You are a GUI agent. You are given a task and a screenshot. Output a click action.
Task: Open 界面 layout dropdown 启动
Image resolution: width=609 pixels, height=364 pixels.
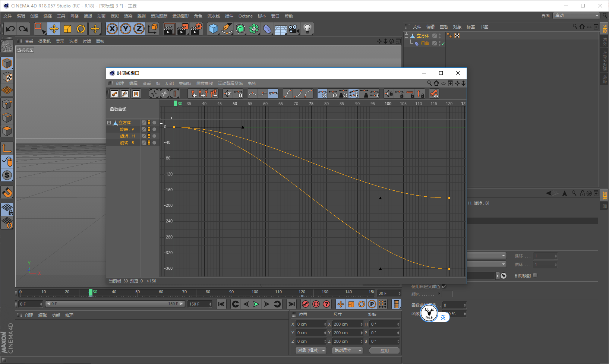576,15
